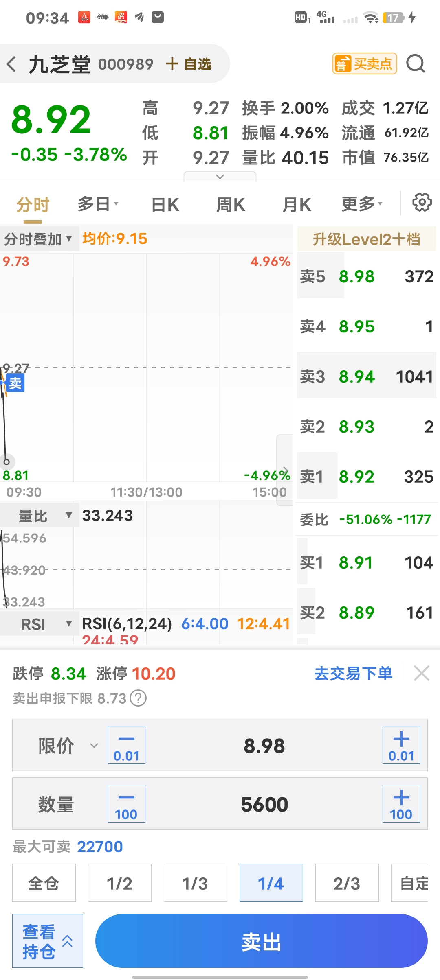Select 买2 price 8.89 row
The width and height of the screenshot is (440, 980).
click(x=366, y=613)
